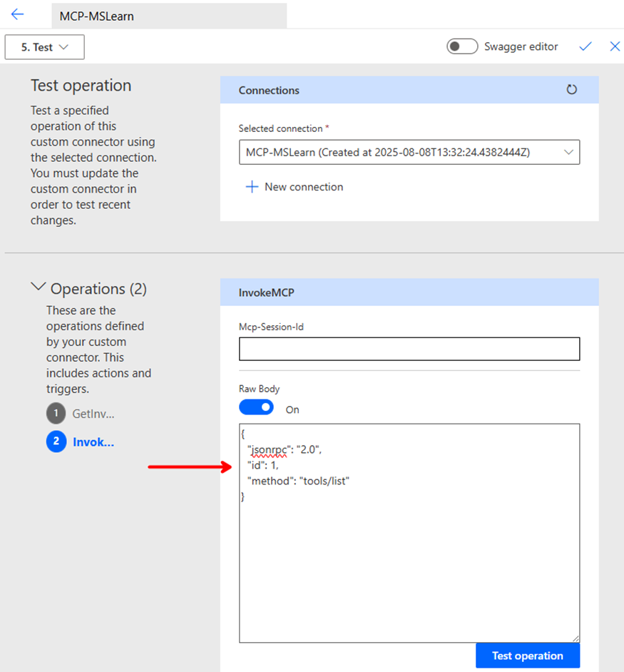Click the Swagger editor label
Viewport: 624px width, 672px height.
[x=521, y=46]
